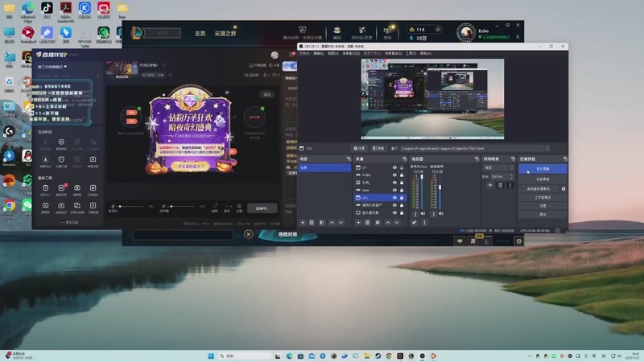
Task: Move scene up with scenes panel arrow
Action: tap(332, 223)
